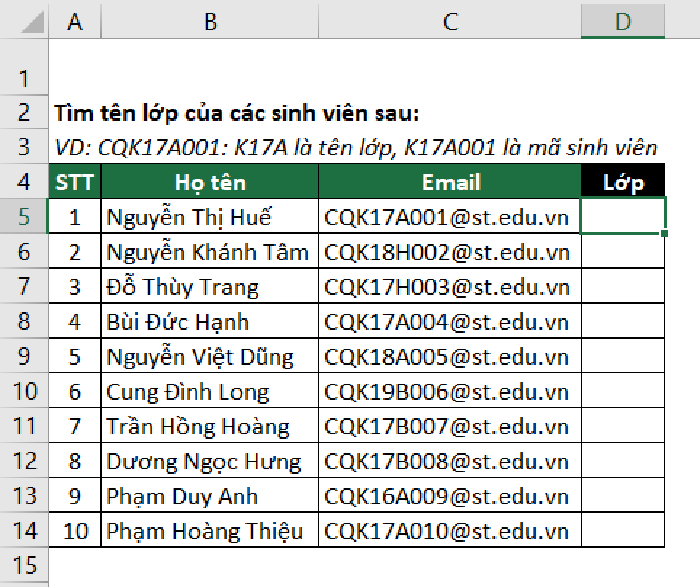Select email CQK17H003@st.edu.vn
The width and height of the screenshot is (700, 587).
point(450,286)
